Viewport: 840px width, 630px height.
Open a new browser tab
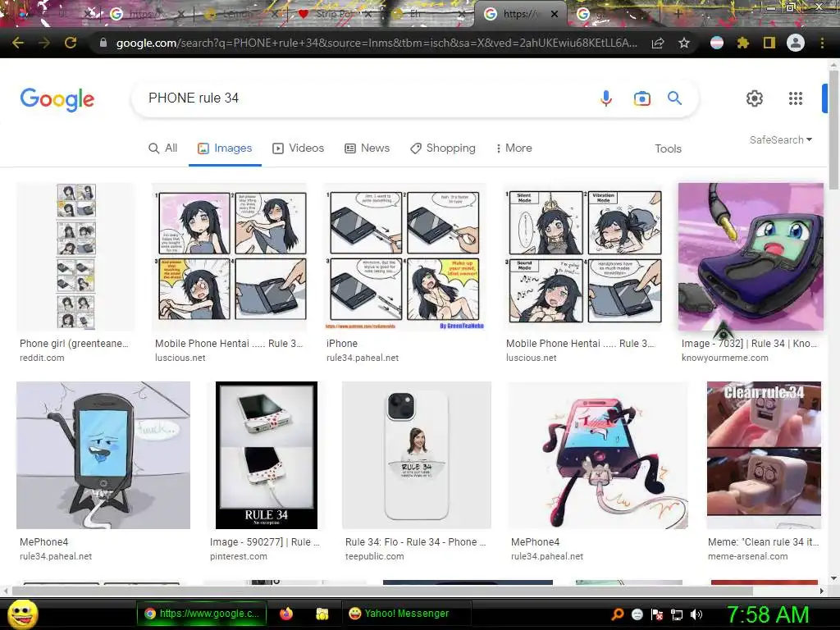[678, 14]
